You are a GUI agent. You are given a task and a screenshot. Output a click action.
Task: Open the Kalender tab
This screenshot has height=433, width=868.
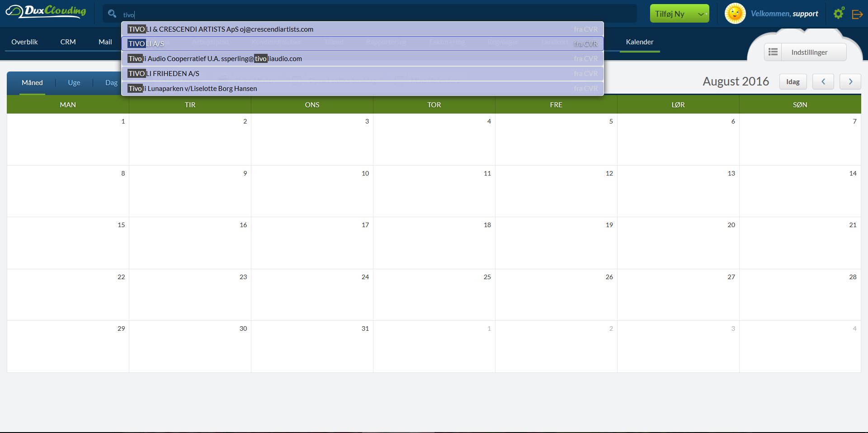pyautogui.click(x=640, y=42)
